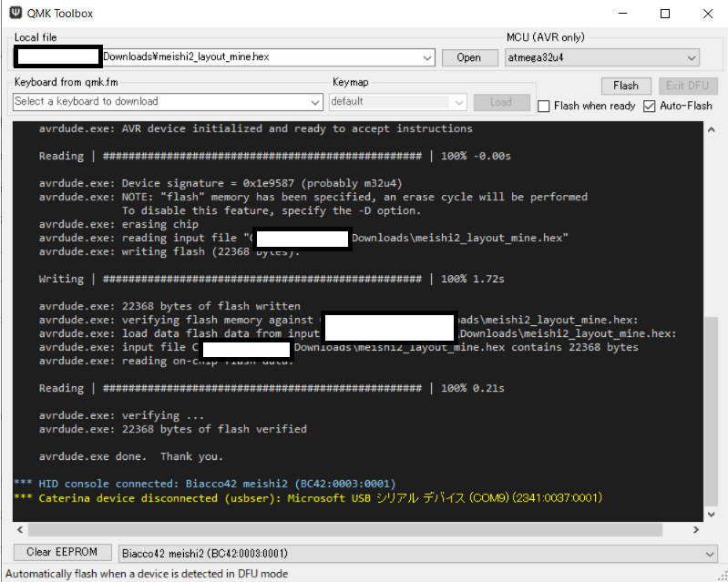Minimize the QMK Toolbox window
This screenshot has height=582, width=728.
click(x=623, y=14)
